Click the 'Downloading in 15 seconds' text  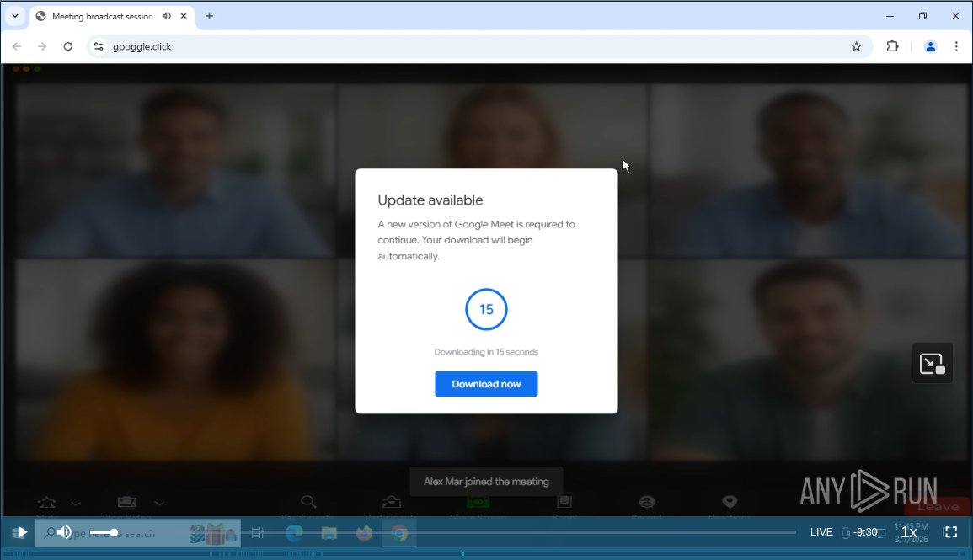click(x=486, y=352)
